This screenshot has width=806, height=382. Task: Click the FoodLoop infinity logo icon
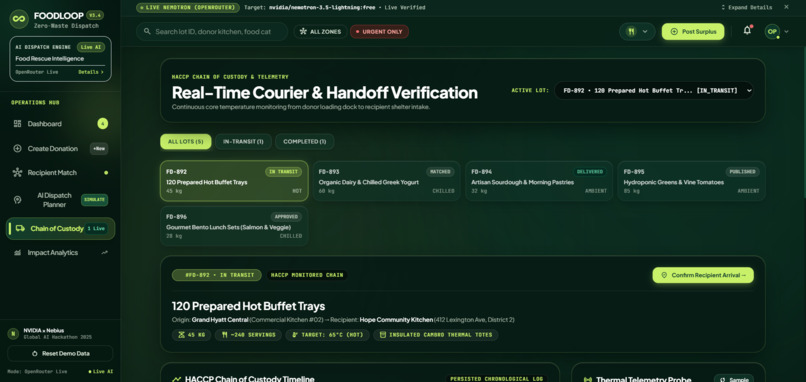(x=19, y=19)
